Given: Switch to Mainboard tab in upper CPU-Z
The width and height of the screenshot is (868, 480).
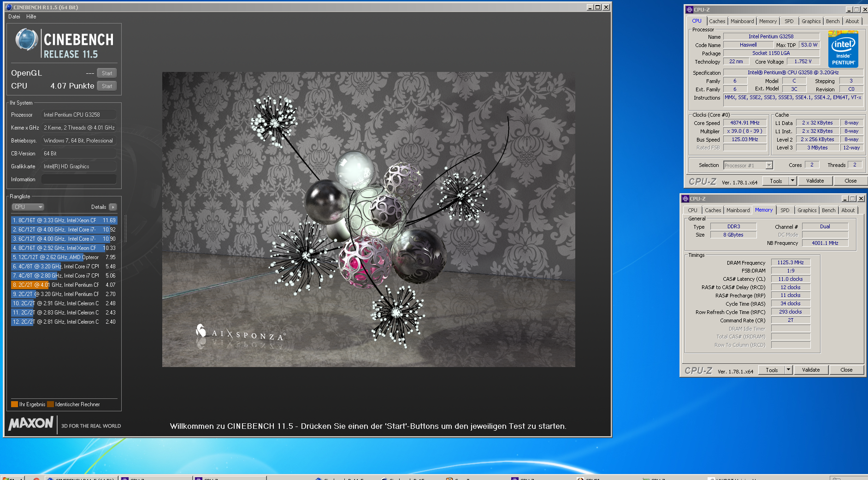Looking at the screenshot, I should pyautogui.click(x=742, y=21).
